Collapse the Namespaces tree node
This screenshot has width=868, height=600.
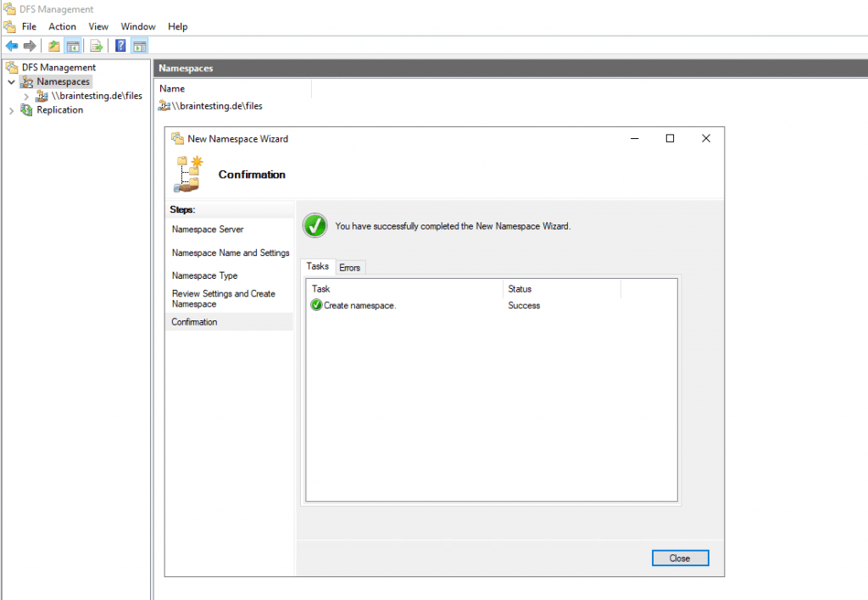[11, 82]
